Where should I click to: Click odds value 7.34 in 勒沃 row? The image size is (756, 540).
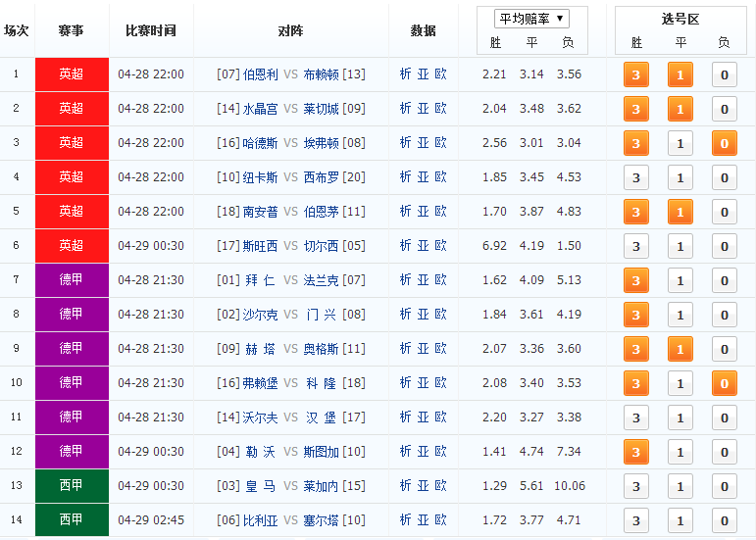tap(569, 452)
